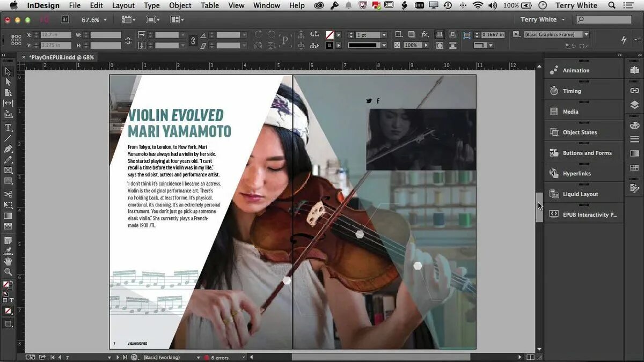
Task: Select the Selection tool
Action: (8, 70)
